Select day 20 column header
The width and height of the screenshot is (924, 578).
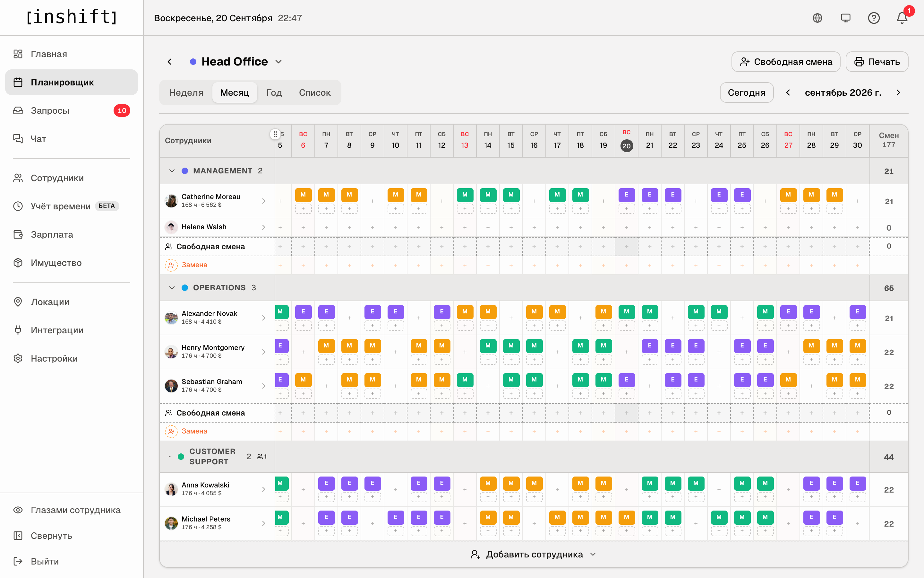coord(627,140)
